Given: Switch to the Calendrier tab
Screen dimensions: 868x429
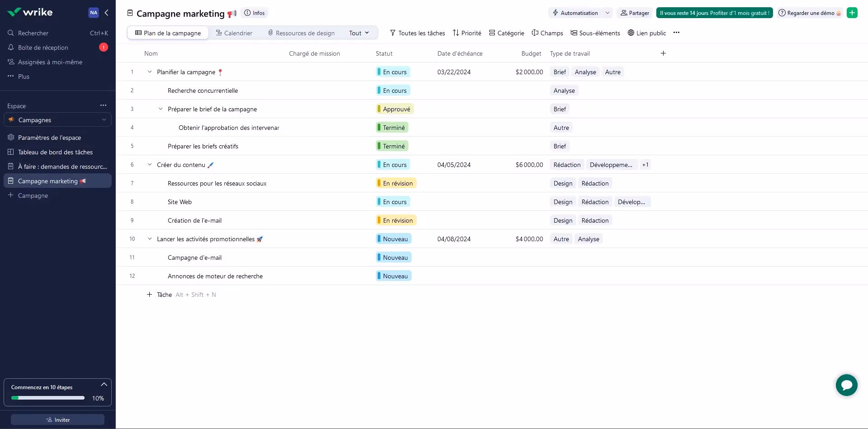Looking at the screenshot, I should [234, 33].
